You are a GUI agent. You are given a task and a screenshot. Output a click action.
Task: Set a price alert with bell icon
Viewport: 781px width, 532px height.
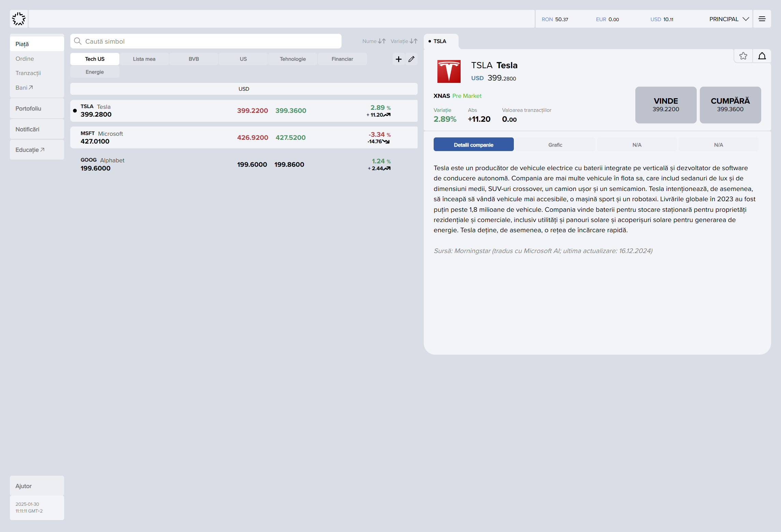pos(762,56)
